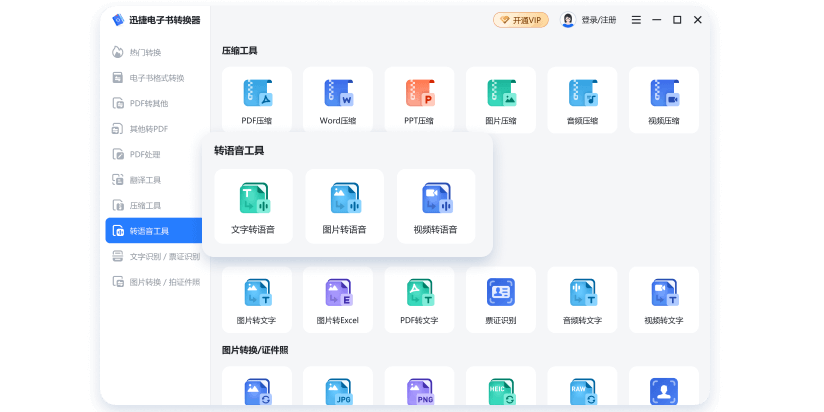Select the Word压缩 tool icon
824x412 pixels.
point(338,99)
